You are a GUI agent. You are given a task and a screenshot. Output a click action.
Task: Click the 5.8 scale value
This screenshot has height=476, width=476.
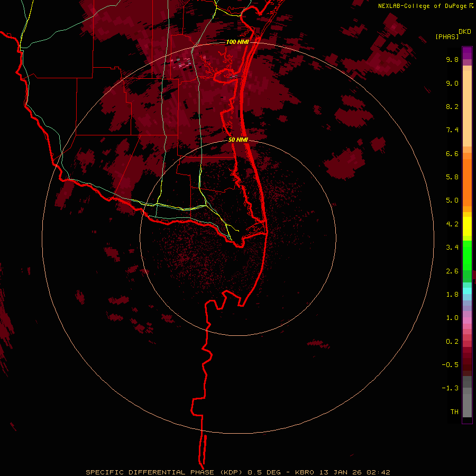452,177
